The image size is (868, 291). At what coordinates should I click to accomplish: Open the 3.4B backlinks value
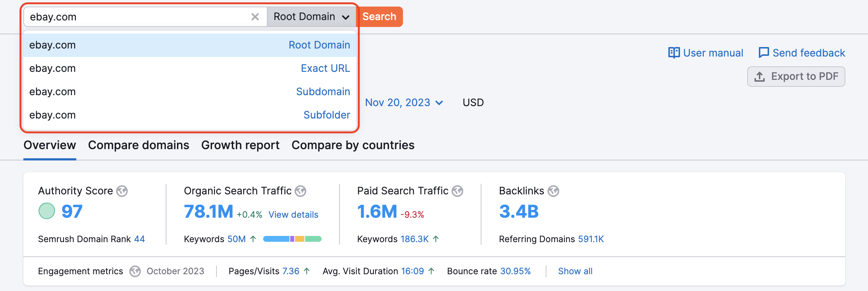coord(519,212)
